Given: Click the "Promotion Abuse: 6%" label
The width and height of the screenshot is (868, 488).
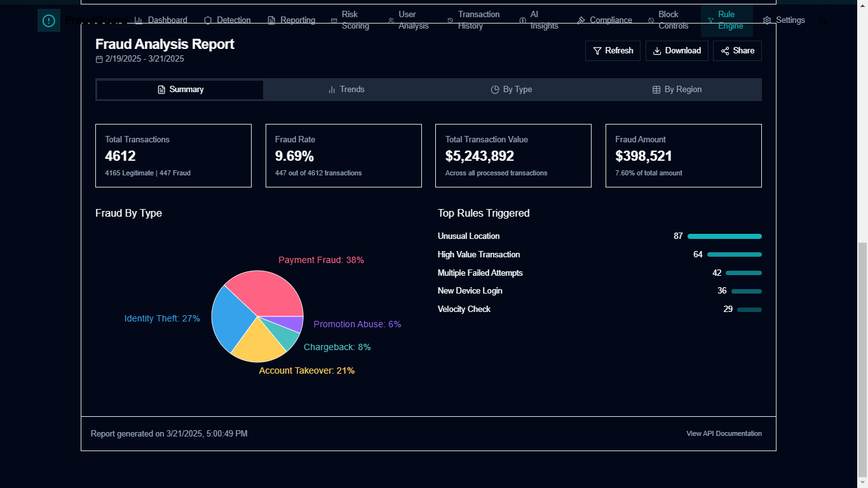Looking at the screenshot, I should coord(357,324).
